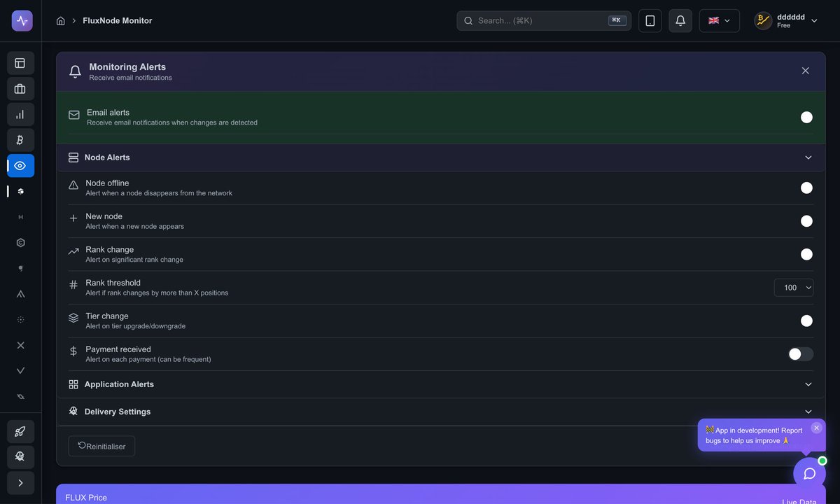Open the dashboard layout sidebar icon
The height and width of the screenshot is (504, 840).
point(20,63)
